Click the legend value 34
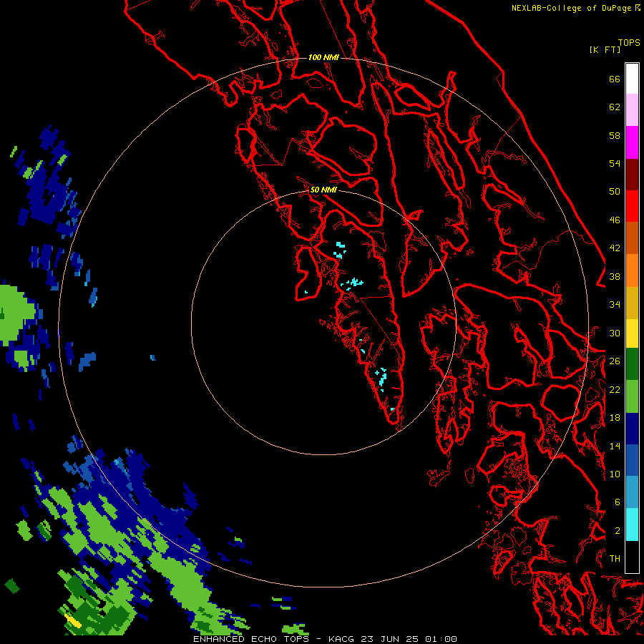The width and height of the screenshot is (644, 644). pyautogui.click(x=615, y=305)
